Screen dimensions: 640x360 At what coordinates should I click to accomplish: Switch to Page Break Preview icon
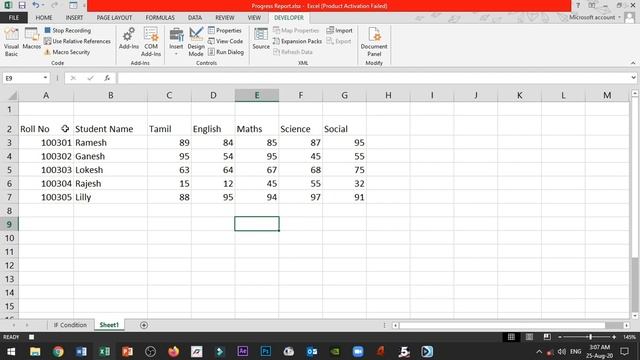[x=547, y=337]
